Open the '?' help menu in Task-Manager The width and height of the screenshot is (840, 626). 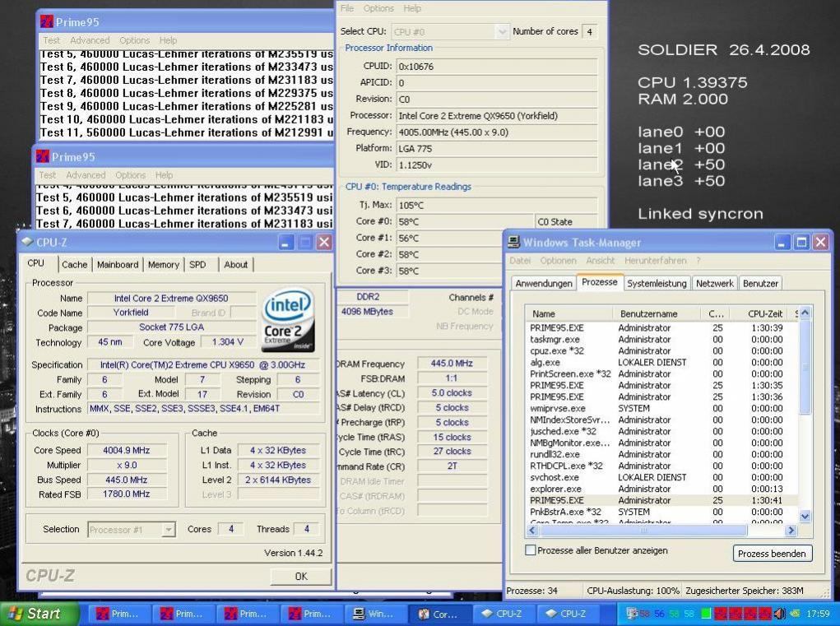coord(698,261)
